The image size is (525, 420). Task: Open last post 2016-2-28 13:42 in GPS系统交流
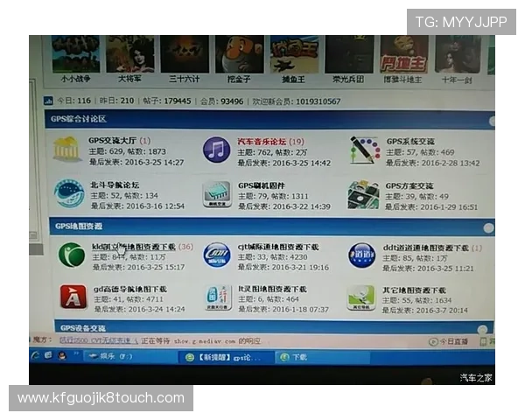(x=451, y=163)
